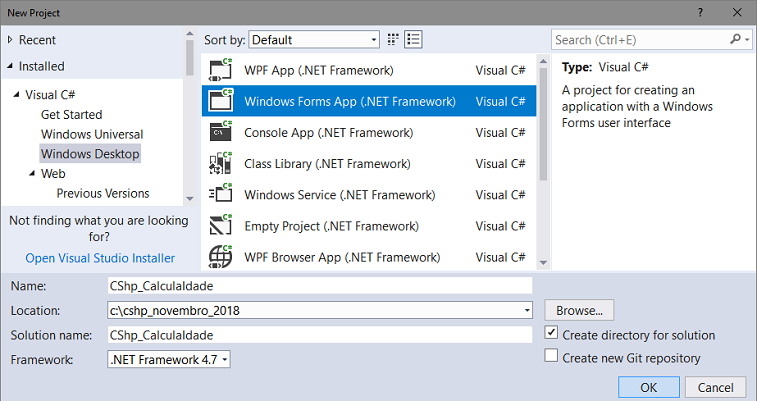Select "Class Library (.NET Framework)" text
This screenshot has width=757, height=401.
327,164
